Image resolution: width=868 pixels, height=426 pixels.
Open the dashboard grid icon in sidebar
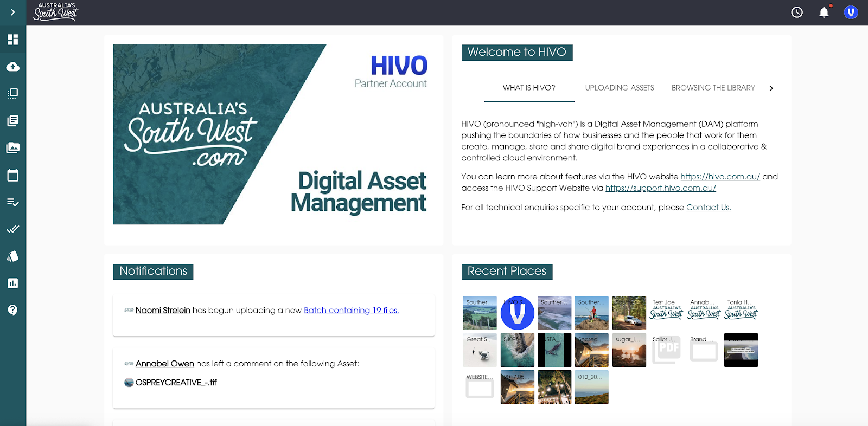click(x=13, y=40)
